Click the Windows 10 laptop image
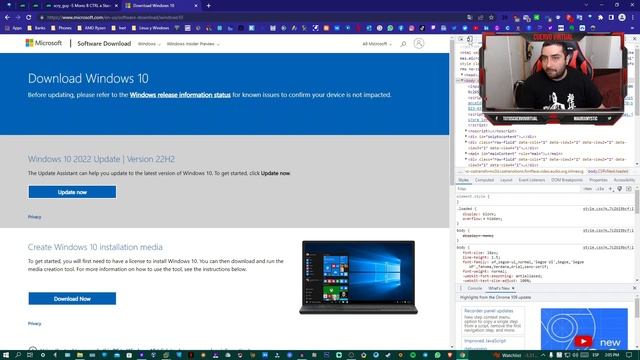This screenshot has height=360, width=640. tap(358, 277)
